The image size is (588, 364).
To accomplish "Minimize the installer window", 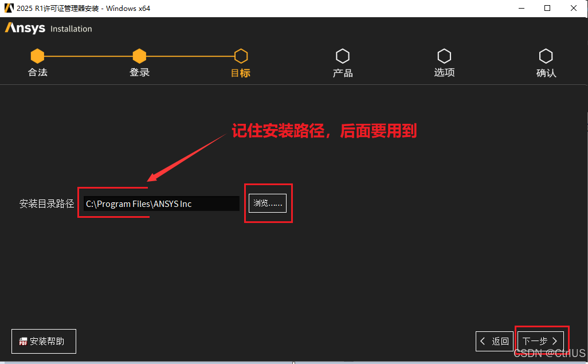I will pyautogui.click(x=522, y=8).
